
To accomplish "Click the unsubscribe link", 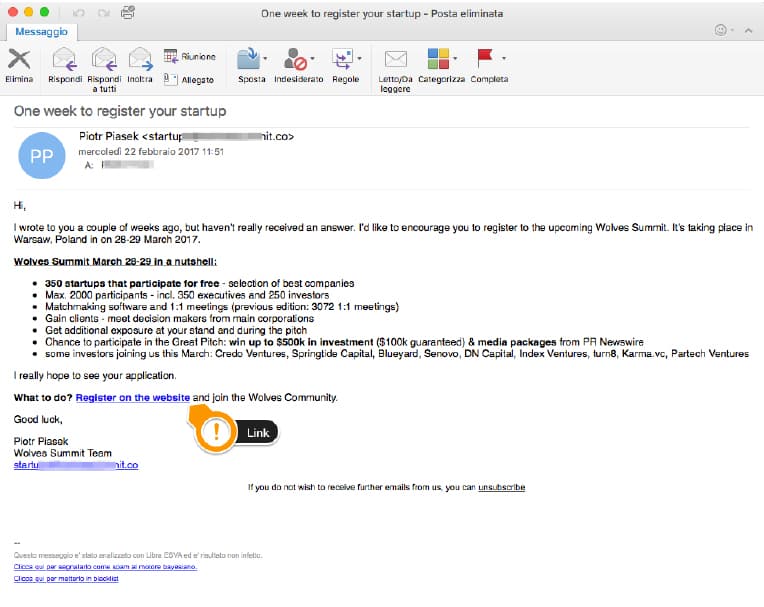I will point(501,487).
